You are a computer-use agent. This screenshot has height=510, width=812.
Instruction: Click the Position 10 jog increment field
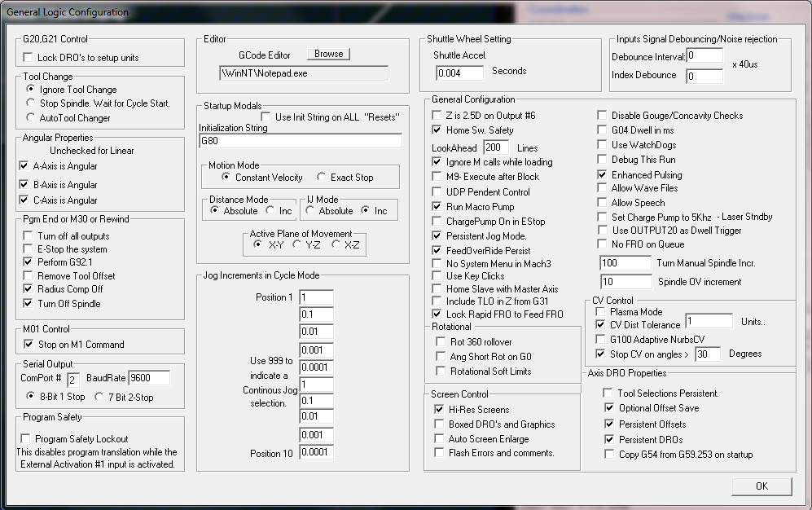316,452
